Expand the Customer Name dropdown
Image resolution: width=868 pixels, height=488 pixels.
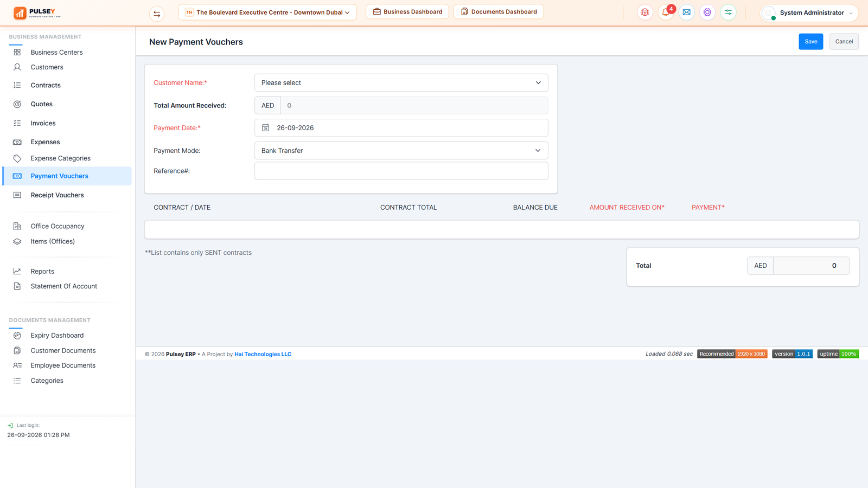pyautogui.click(x=401, y=83)
